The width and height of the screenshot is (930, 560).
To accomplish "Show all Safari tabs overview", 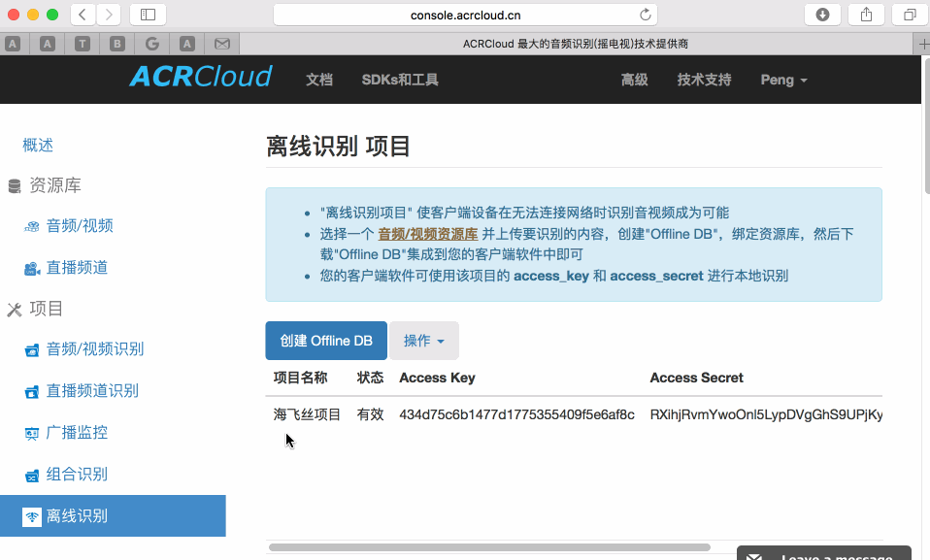I will [910, 15].
